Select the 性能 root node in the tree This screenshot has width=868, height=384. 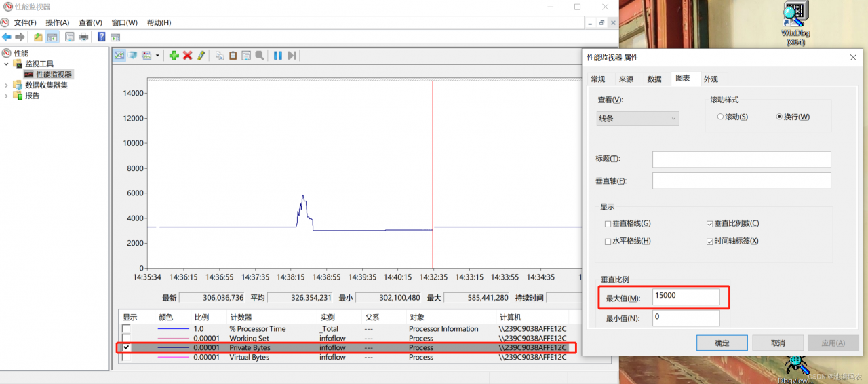pos(21,53)
